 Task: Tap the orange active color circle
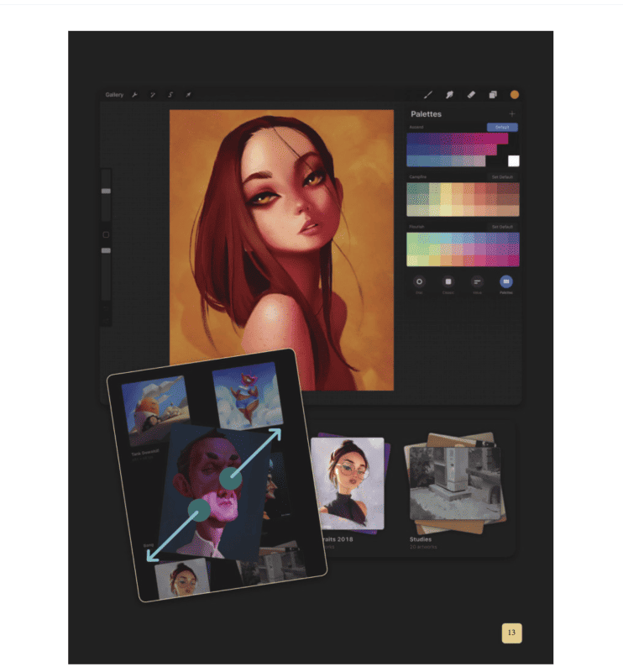point(515,95)
